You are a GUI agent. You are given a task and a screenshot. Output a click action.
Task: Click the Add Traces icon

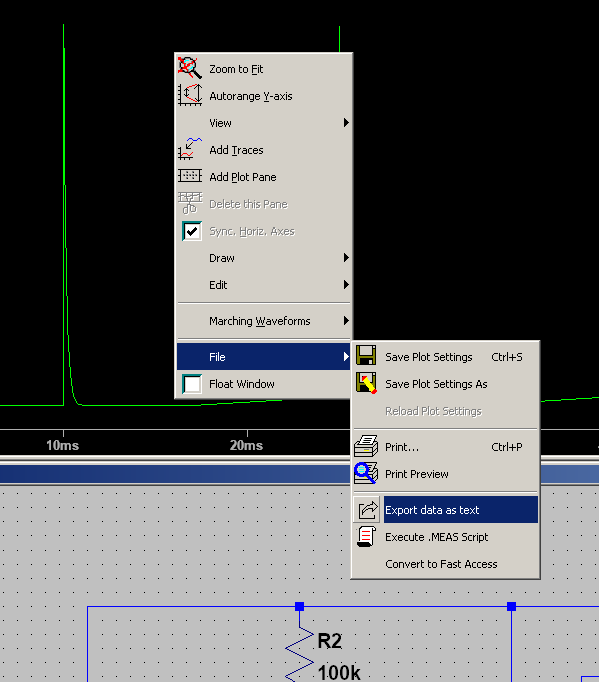(x=190, y=149)
